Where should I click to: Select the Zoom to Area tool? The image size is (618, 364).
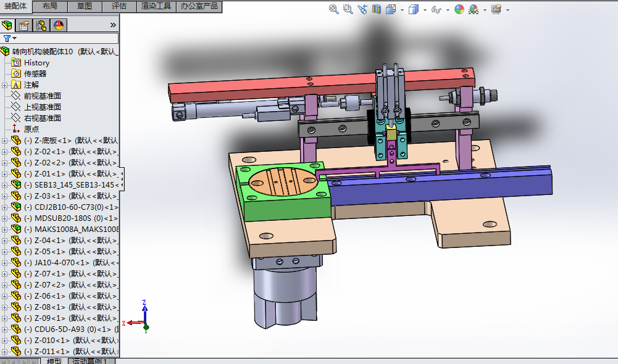click(348, 9)
